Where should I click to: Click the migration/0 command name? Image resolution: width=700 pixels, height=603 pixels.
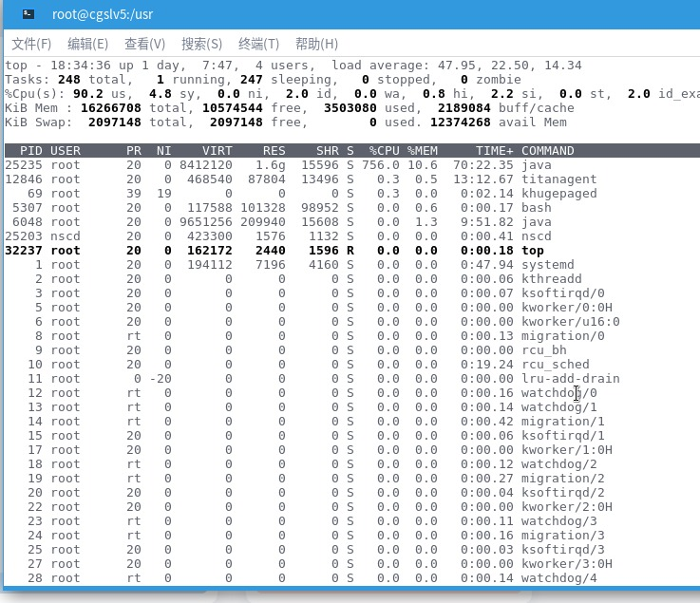563,336
